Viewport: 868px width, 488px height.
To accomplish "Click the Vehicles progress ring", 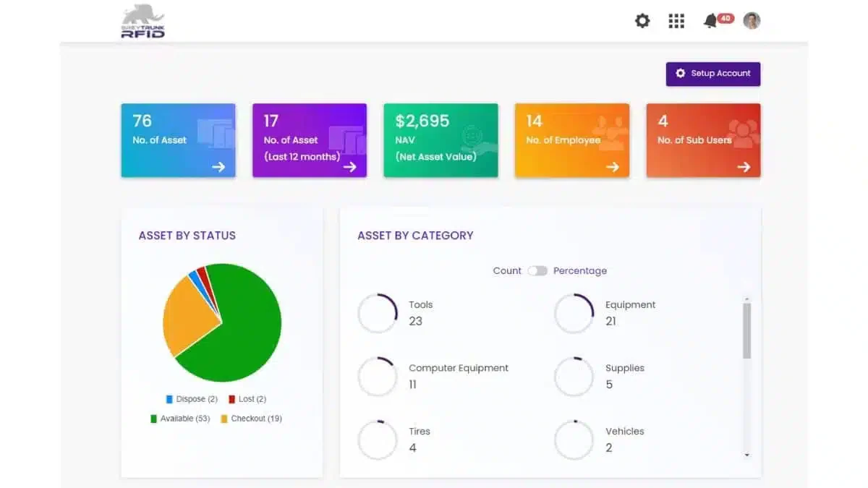I will point(574,440).
